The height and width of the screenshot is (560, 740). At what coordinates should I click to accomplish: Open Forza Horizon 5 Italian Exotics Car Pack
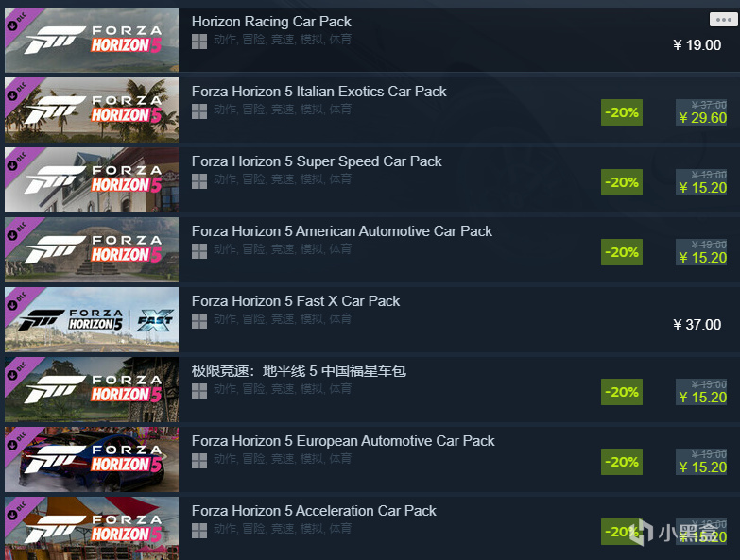[319, 92]
